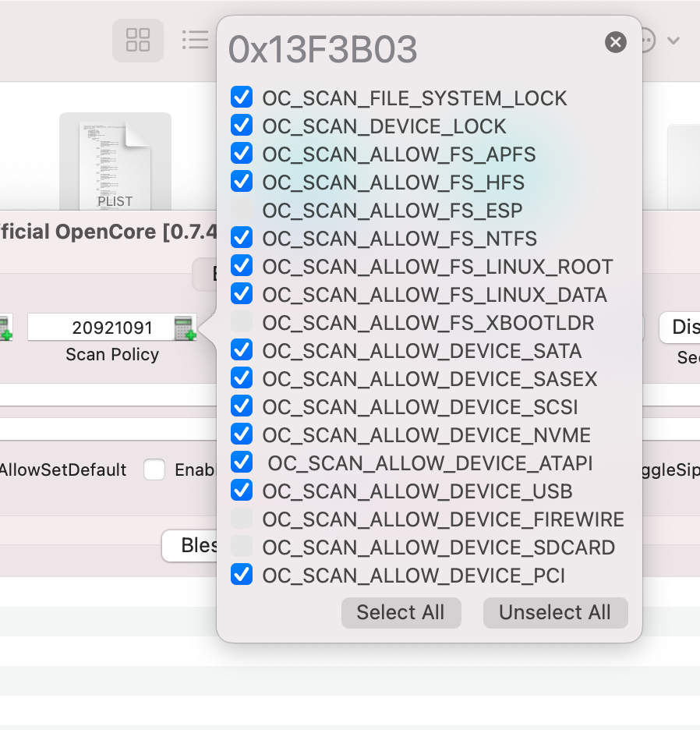
Task: Switch to list view using the toolbar icon
Action: tap(196, 41)
